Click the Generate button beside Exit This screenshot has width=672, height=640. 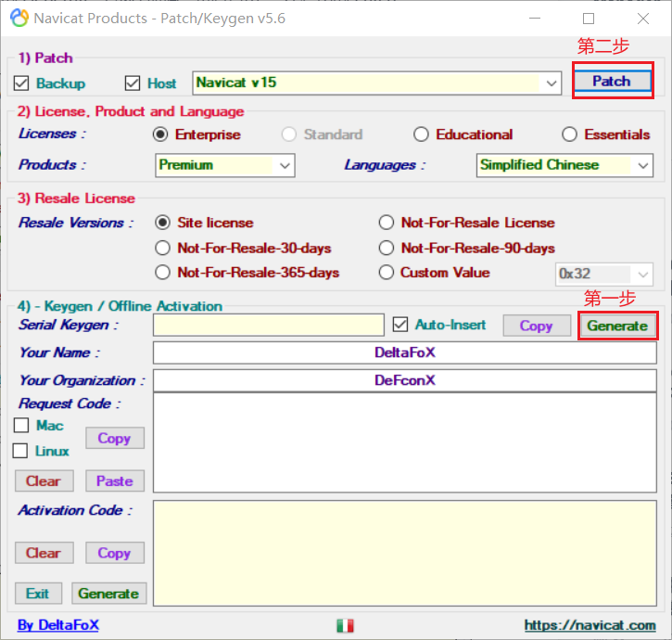click(x=108, y=594)
